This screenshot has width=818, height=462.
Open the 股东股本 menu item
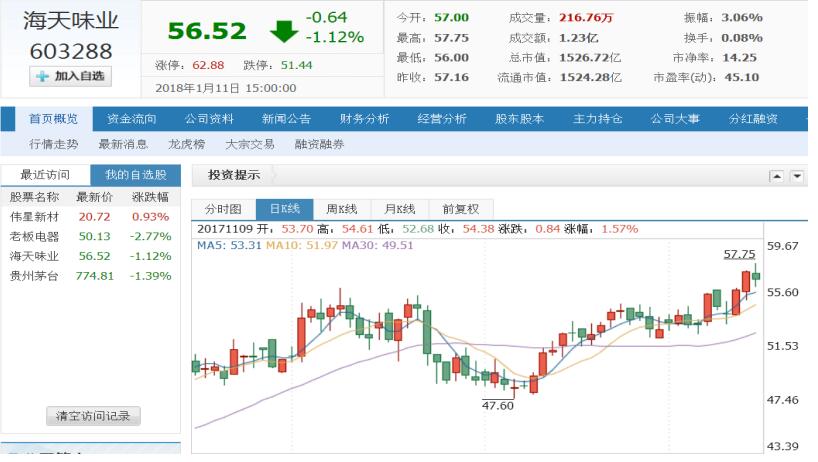pyautogui.click(x=520, y=119)
